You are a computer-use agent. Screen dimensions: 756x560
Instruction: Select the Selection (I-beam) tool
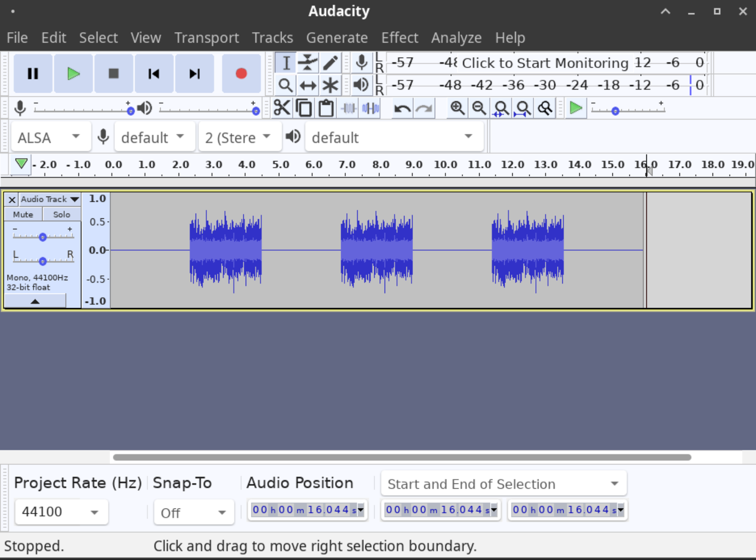pyautogui.click(x=286, y=62)
